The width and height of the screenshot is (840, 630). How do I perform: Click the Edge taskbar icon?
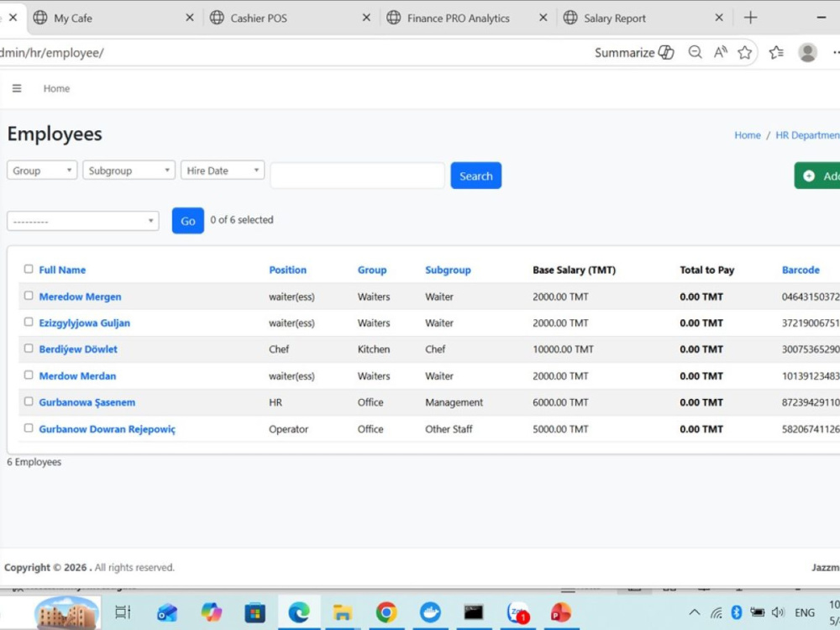click(x=299, y=612)
